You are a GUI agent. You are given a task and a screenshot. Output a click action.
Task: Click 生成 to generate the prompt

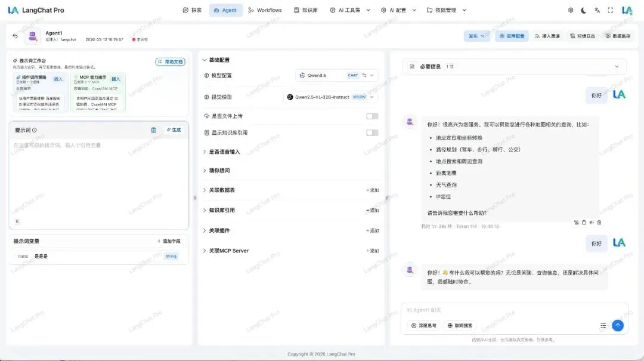tap(174, 130)
